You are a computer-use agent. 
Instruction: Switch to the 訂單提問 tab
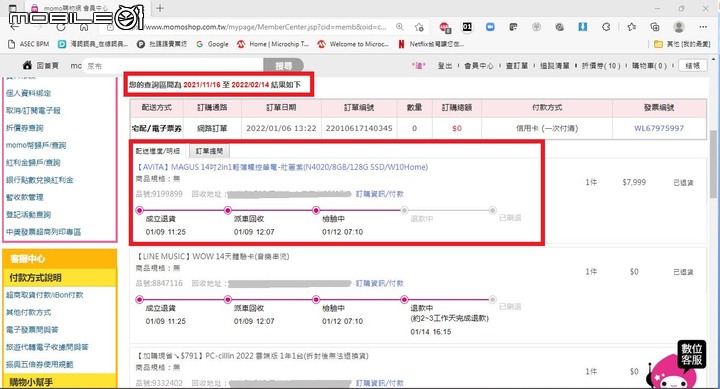pos(209,151)
